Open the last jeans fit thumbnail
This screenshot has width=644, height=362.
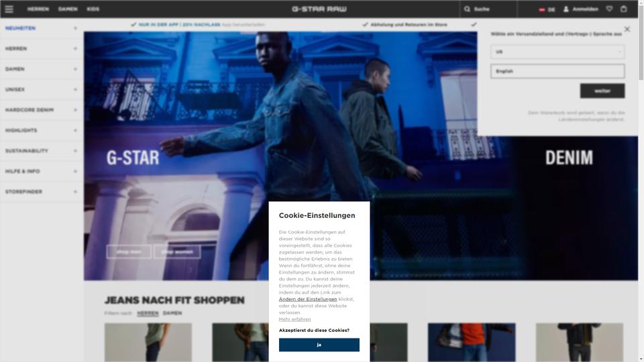[x=579, y=343]
